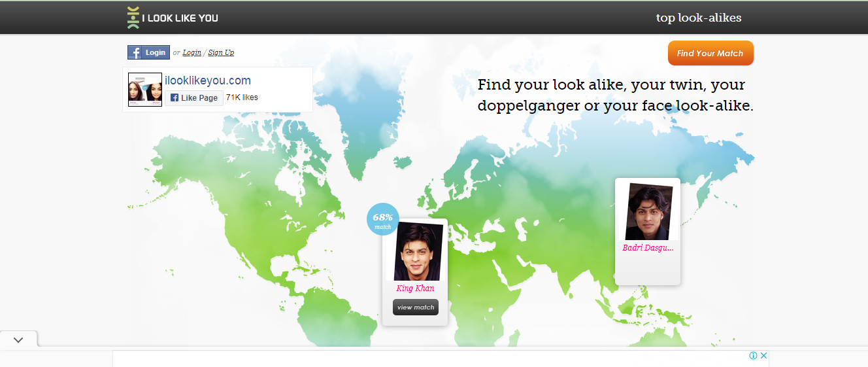Click the 68% match badge
Screen dimensions: 868x367
(x=383, y=219)
